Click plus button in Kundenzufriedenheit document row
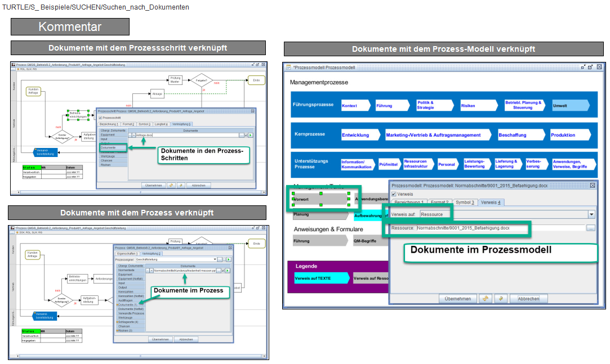Viewport: 610px width, 364px height. point(151,271)
